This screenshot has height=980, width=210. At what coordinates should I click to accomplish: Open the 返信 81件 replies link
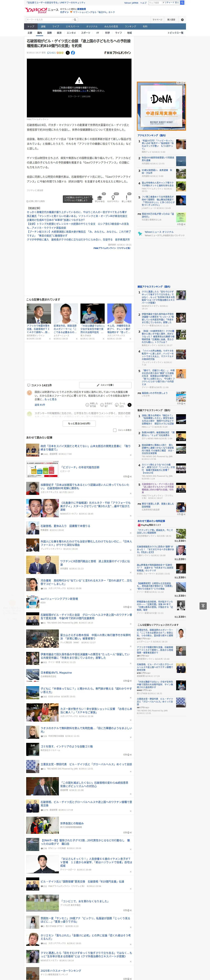[40, 405]
